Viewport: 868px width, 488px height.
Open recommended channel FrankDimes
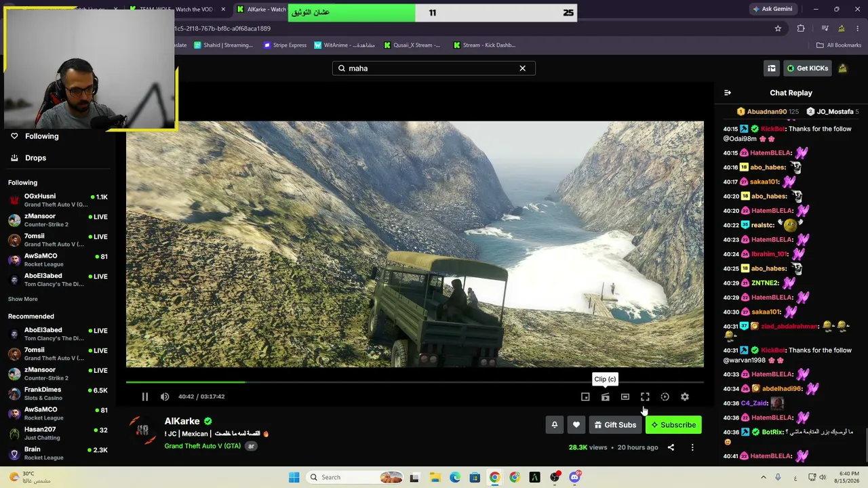pyautogui.click(x=58, y=393)
